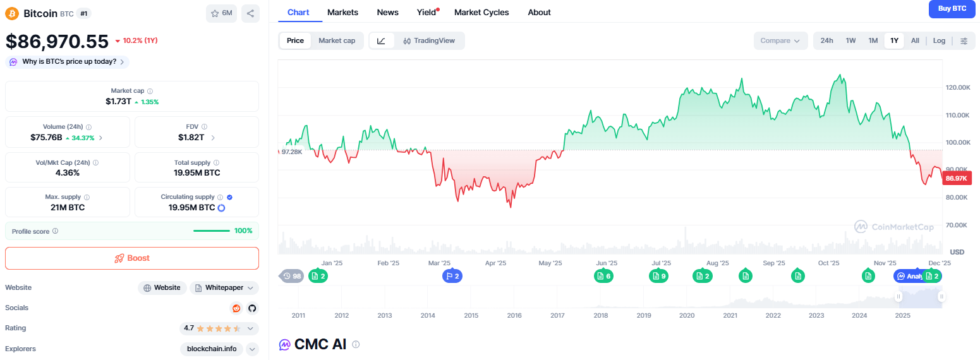This screenshot has height=360, width=980.
Task: Open the Vol/Mkt Cap info icon
Action: click(x=95, y=162)
